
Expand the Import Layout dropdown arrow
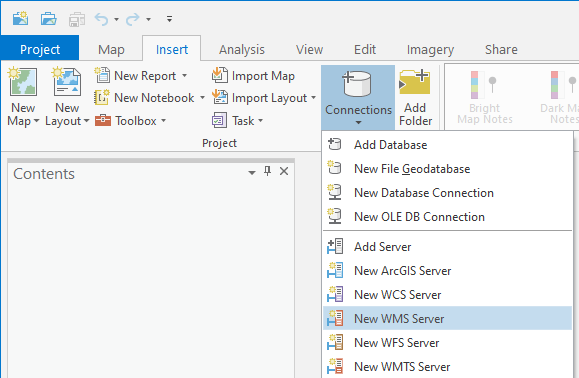(x=313, y=98)
